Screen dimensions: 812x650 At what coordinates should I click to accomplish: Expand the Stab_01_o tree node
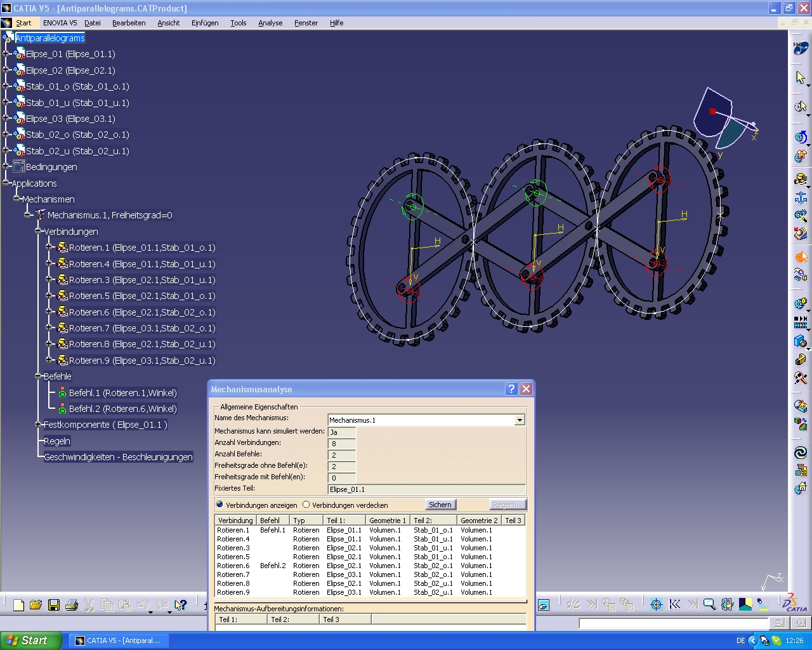(6, 86)
